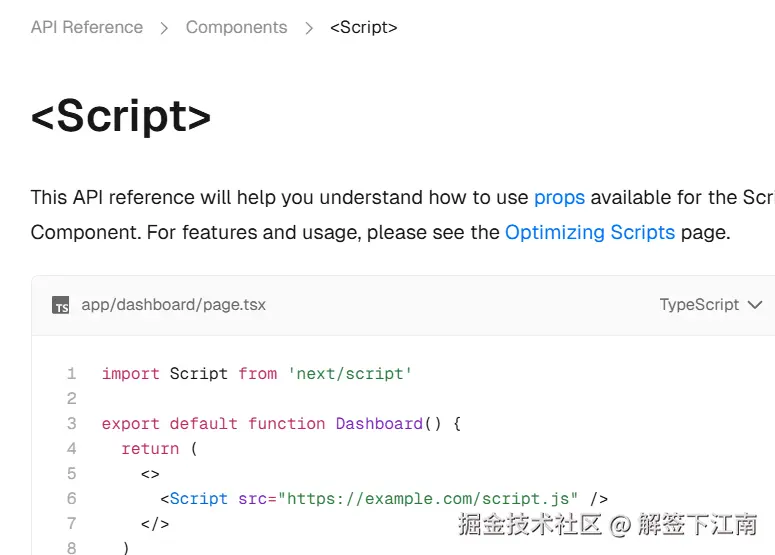Click the down chevron beside TypeScript
The width and height of the screenshot is (775, 555).
[x=755, y=304]
